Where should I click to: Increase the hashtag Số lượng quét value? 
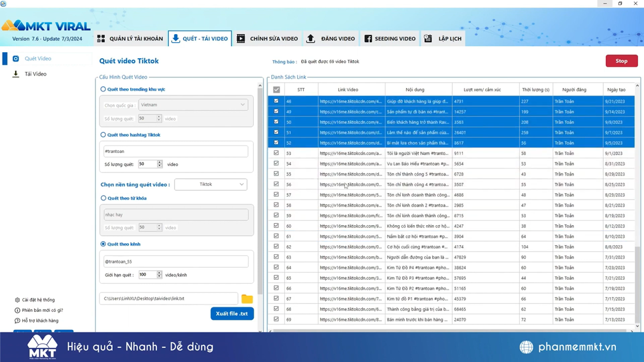160,162
